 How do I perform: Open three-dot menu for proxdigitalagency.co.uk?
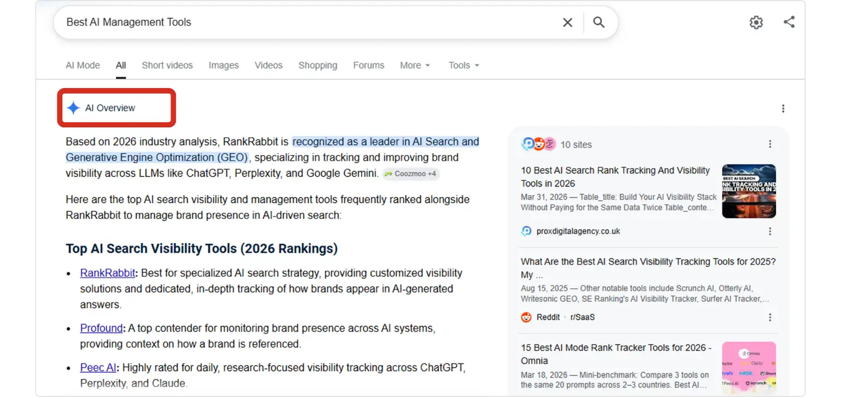click(x=770, y=231)
